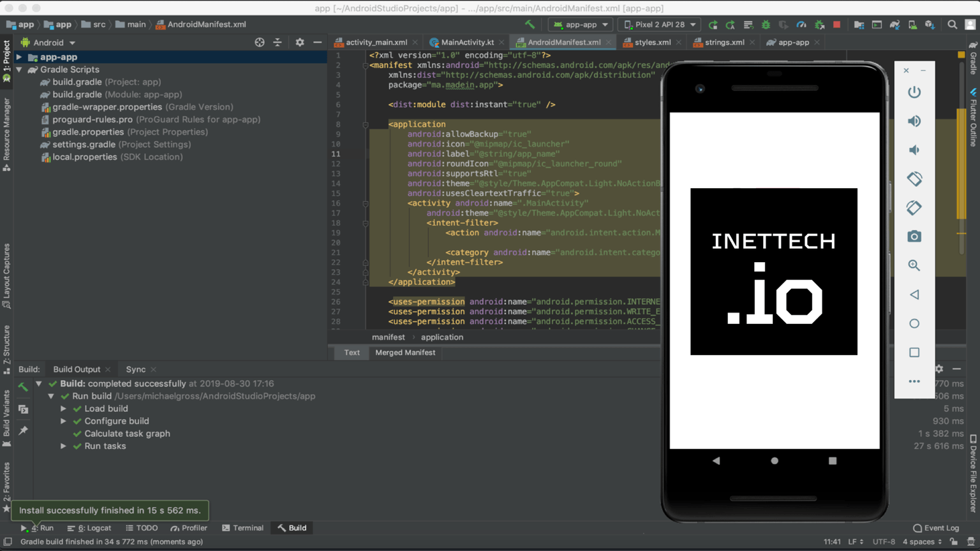This screenshot has height=551, width=980.
Task: Click the Debug app bug icon
Action: coord(766,25)
